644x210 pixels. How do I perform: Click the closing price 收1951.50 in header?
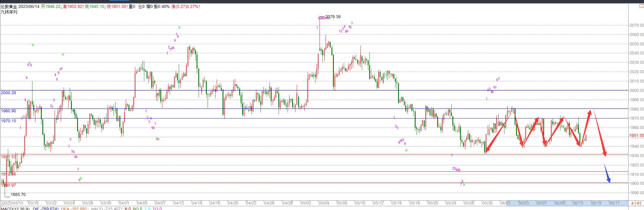coord(118,6)
